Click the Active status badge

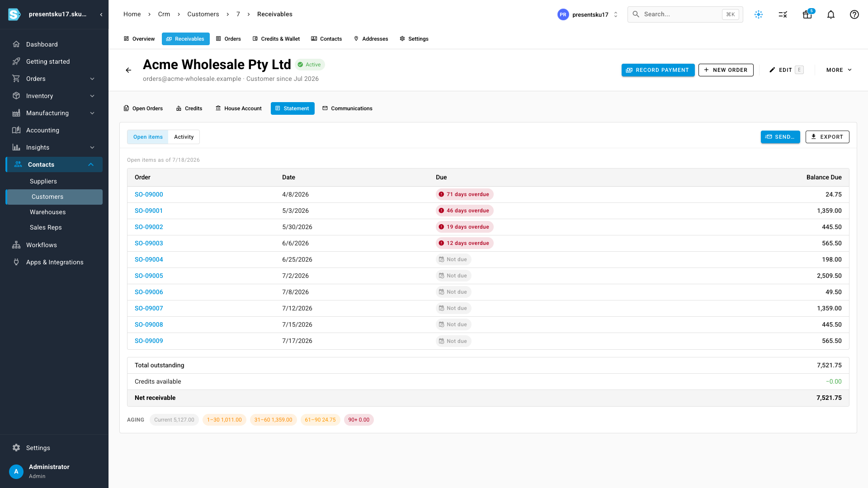coord(310,65)
